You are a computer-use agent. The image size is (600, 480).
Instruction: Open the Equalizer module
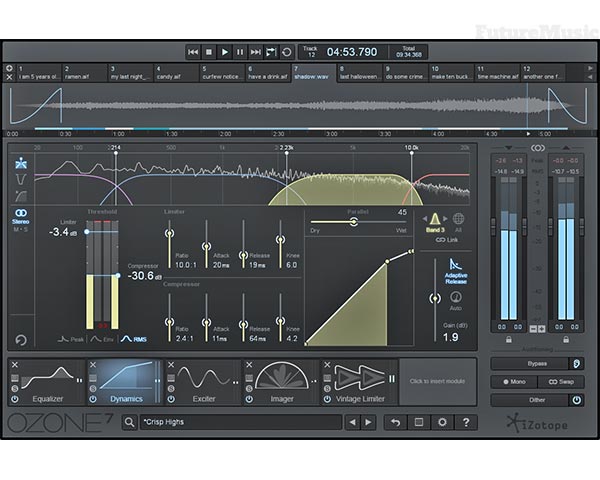(x=48, y=382)
